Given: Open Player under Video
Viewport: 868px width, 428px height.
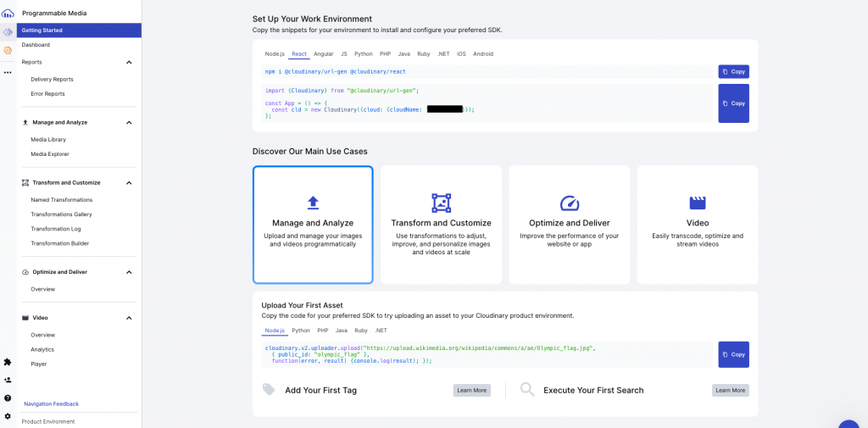Looking at the screenshot, I should tap(39, 364).
